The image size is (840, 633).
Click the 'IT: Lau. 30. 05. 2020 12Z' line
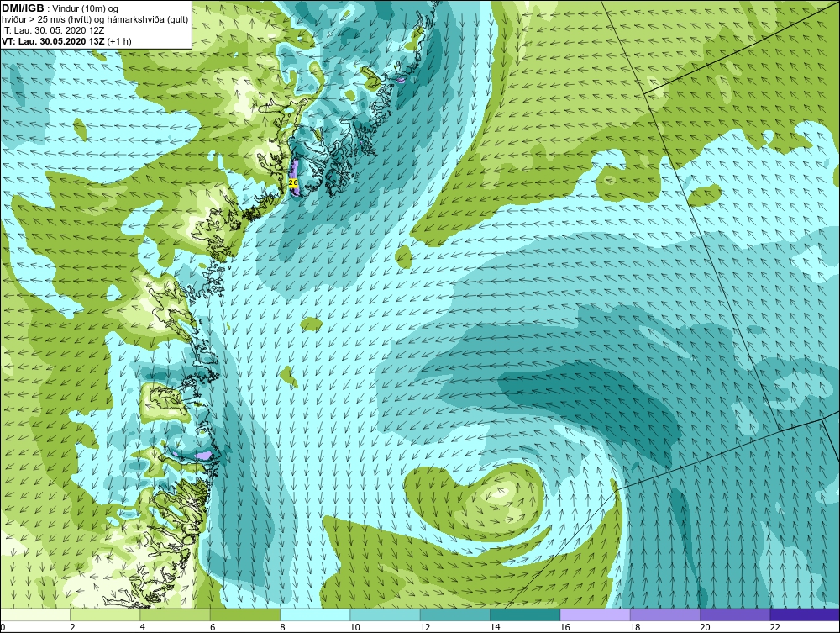point(53,30)
